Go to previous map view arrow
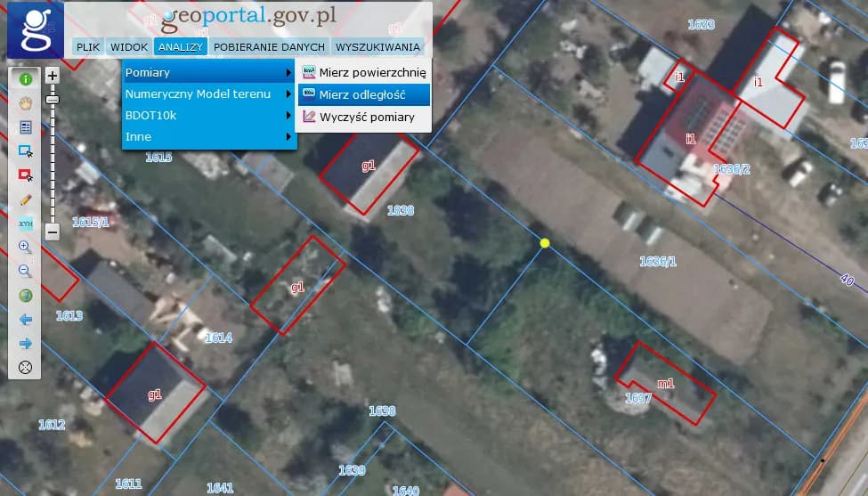The image size is (868, 496). (x=25, y=319)
